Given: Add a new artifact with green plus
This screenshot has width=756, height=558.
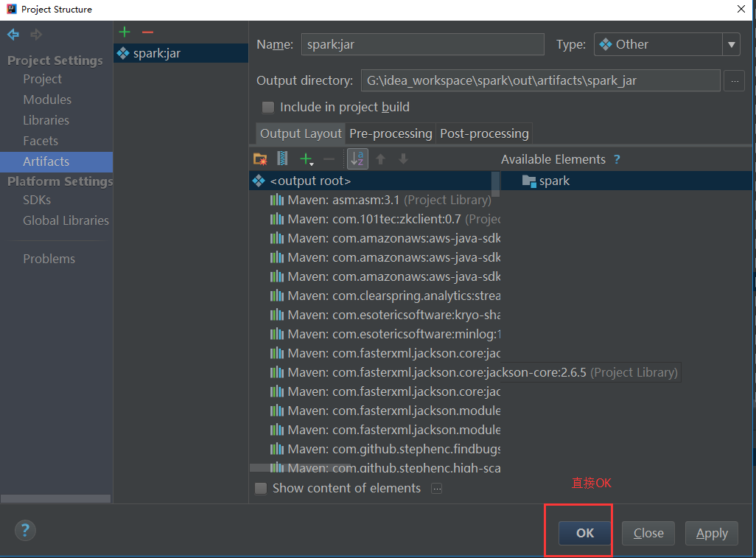Looking at the screenshot, I should 125,32.
